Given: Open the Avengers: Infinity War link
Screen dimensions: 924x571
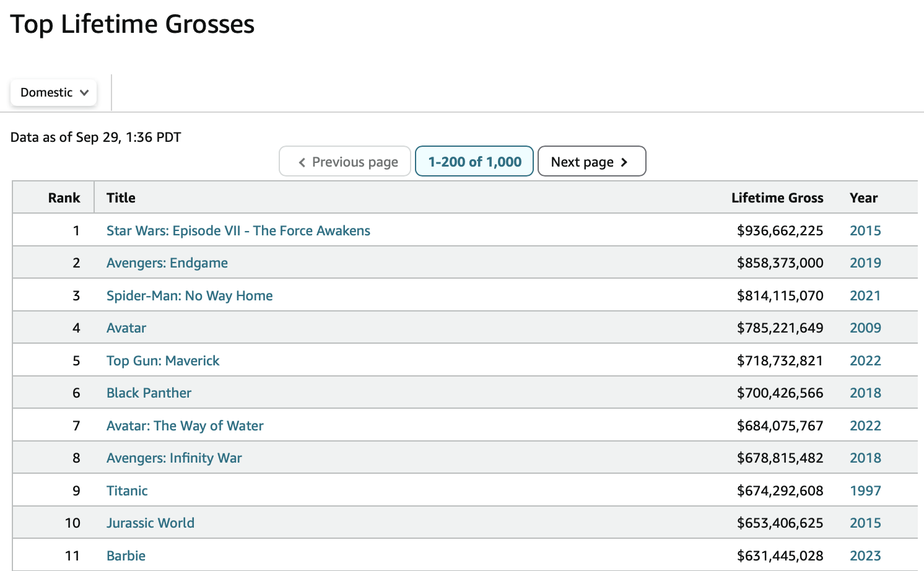Looking at the screenshot, I should (x=174, y=458).
